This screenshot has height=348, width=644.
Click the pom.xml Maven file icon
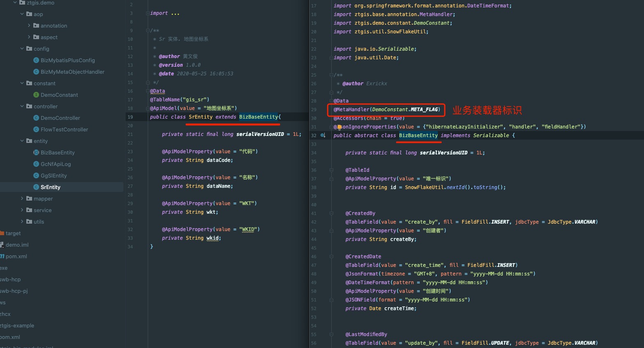[x=2, y=257]
